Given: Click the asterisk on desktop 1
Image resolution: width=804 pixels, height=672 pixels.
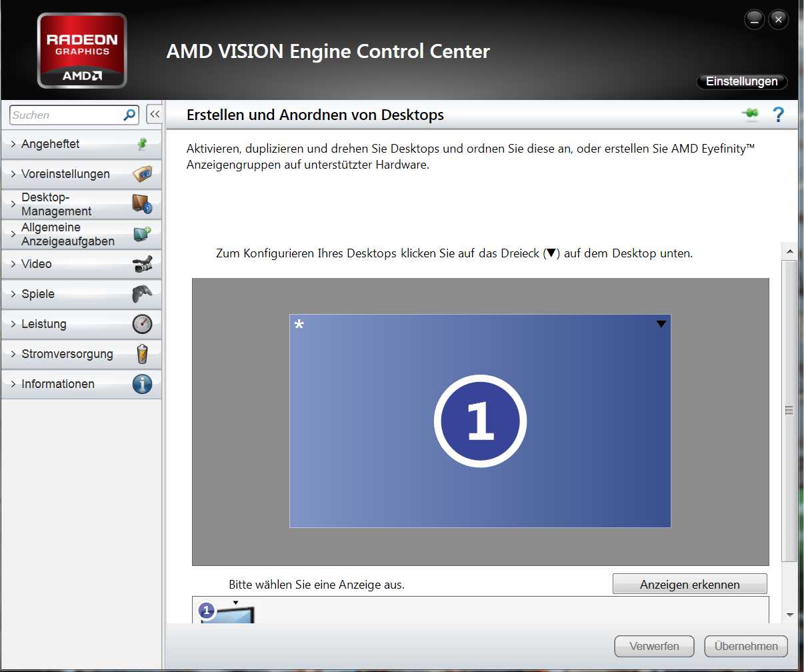Looking at the screenshot, I should 299,325.
